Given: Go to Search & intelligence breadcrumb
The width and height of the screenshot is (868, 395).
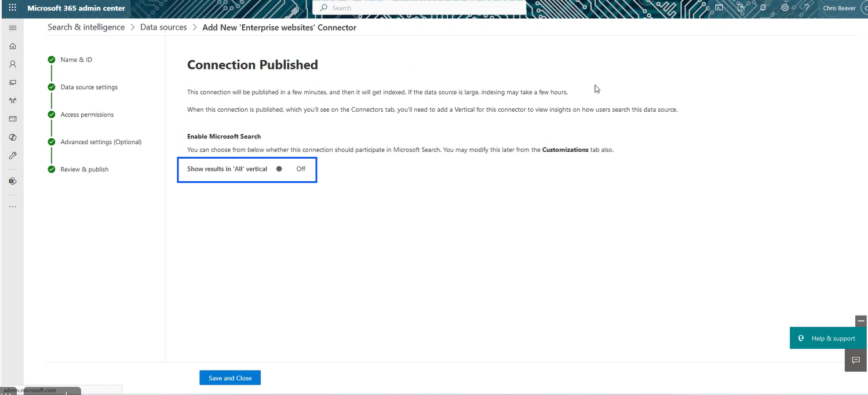Looking at the screenshot, I should (86, 27).
